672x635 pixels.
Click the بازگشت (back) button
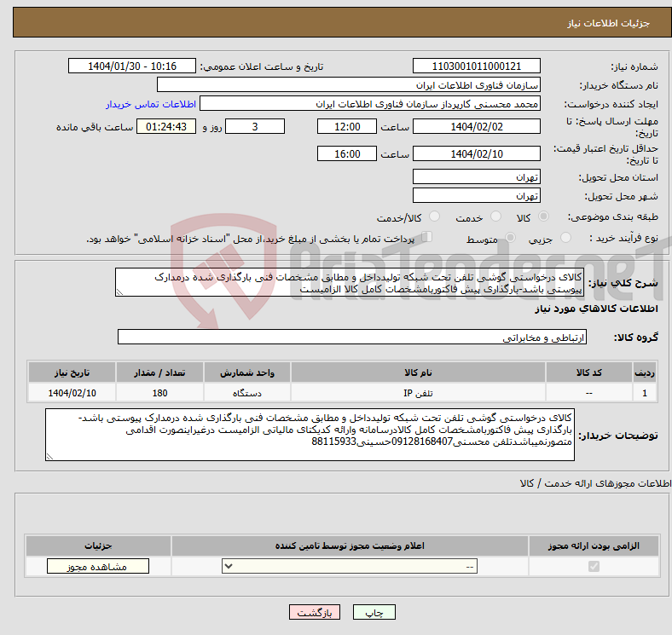[x=315, y=612]
